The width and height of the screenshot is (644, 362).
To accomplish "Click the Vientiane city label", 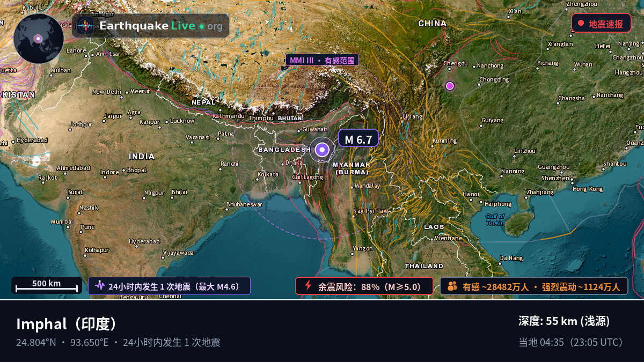I will click(448, 238).
